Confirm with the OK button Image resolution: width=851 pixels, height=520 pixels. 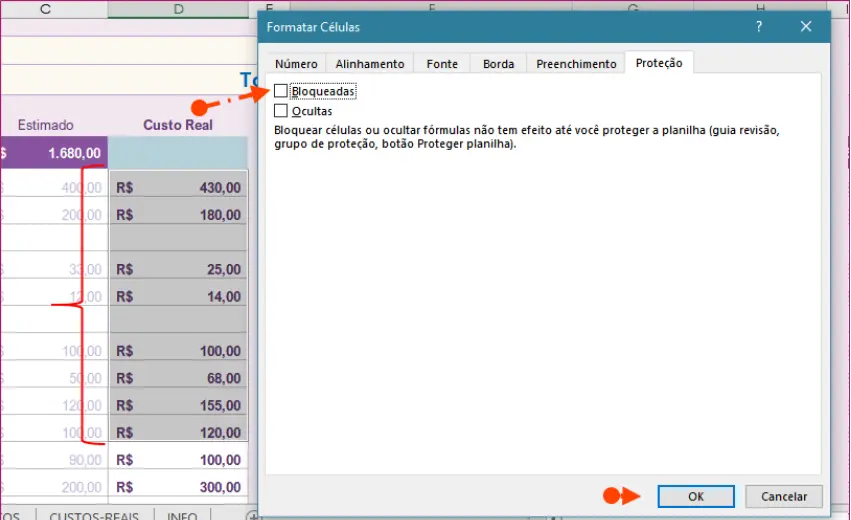tap(696, 496)
